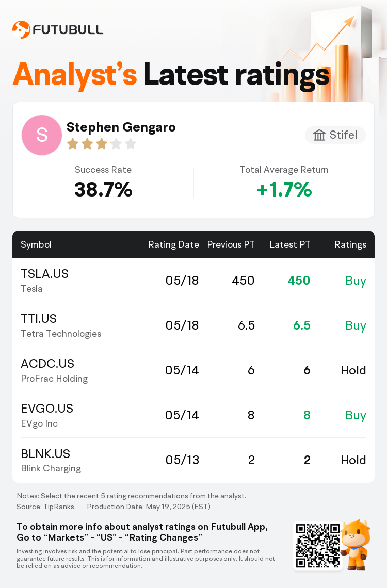Click the Stifel bank building icon
This screenshot has width=387, height=588.
coord(319,135)
